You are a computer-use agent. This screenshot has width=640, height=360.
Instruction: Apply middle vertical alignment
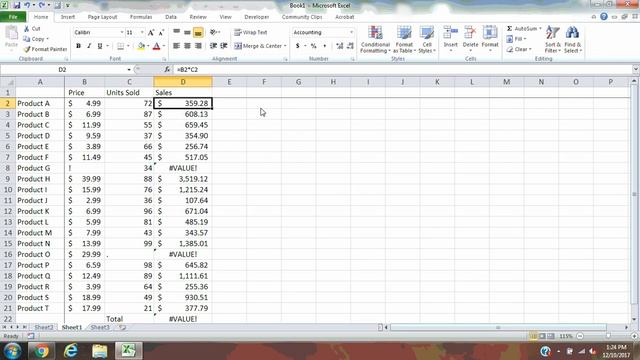point(187,32)
